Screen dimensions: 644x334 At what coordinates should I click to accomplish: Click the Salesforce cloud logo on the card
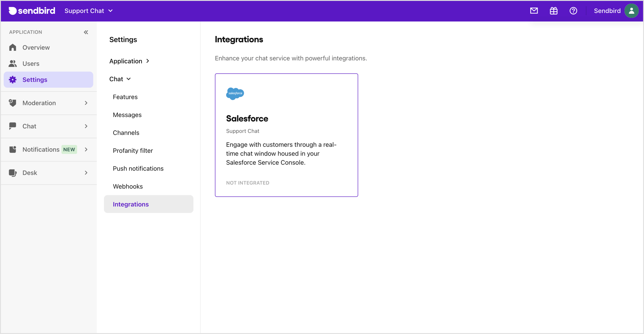coord(235,93)
